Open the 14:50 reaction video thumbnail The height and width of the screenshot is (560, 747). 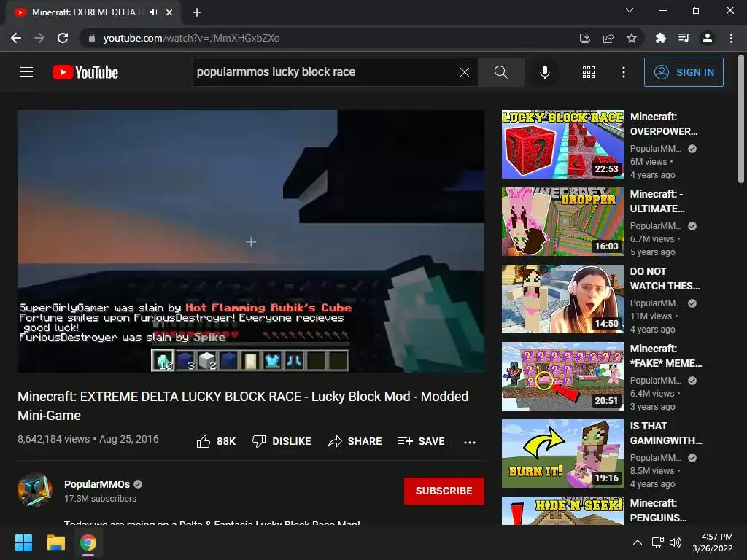click(x=562, y=298)
